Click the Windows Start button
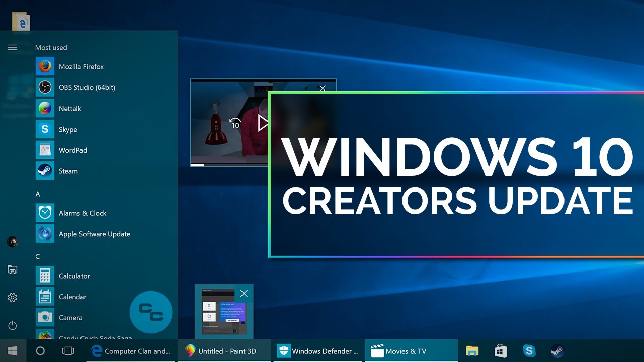Image resolution: width=644 pixels, height=362 pixels. [x=13, y=350]
